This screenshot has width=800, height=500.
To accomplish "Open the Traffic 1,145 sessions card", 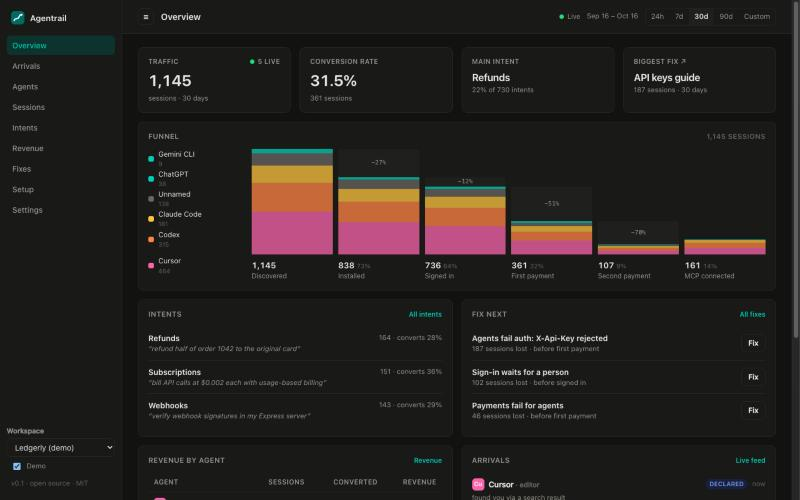I will click(x=214, y=80).
